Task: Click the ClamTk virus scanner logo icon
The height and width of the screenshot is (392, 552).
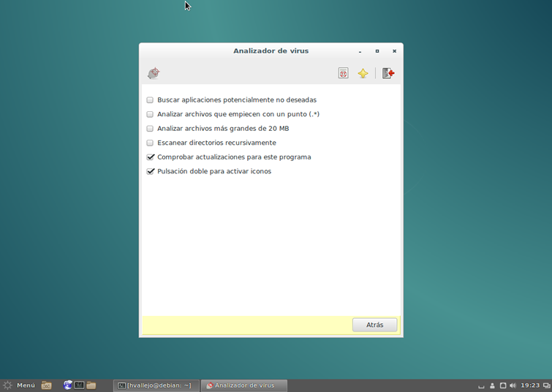Action: click(x=154, y=73)
